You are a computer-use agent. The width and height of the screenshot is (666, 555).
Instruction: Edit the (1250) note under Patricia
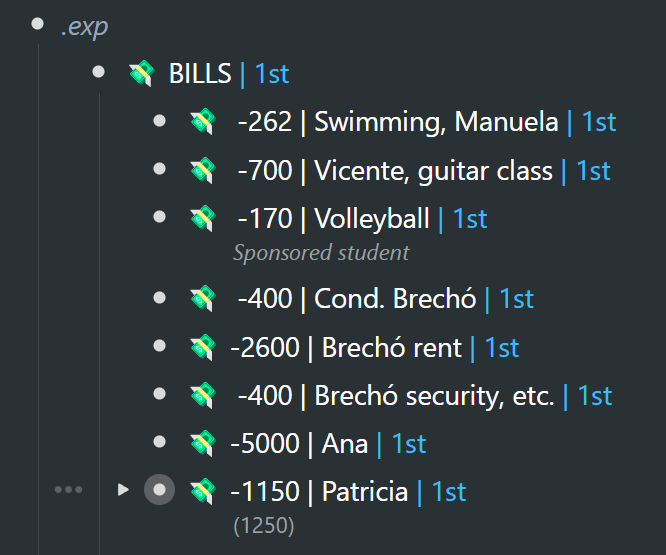pyautogui.click(x=264, y=526)
